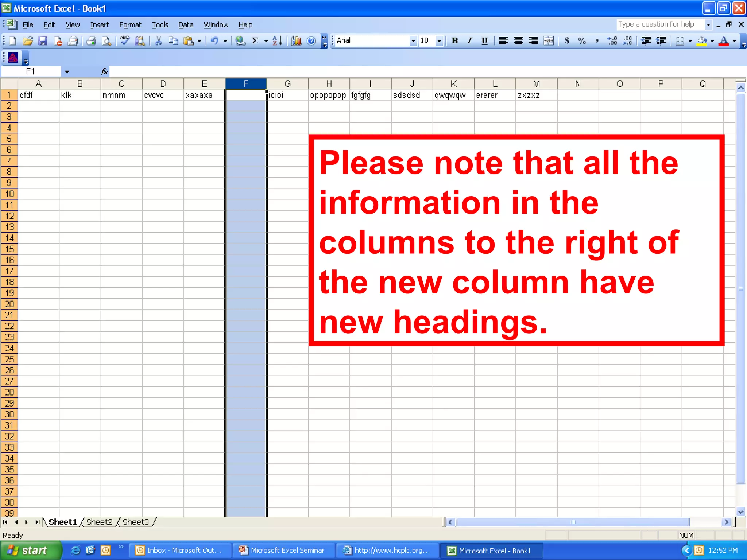Apply percent style formatting
The image size is (747, 560).
click(582, 41)
